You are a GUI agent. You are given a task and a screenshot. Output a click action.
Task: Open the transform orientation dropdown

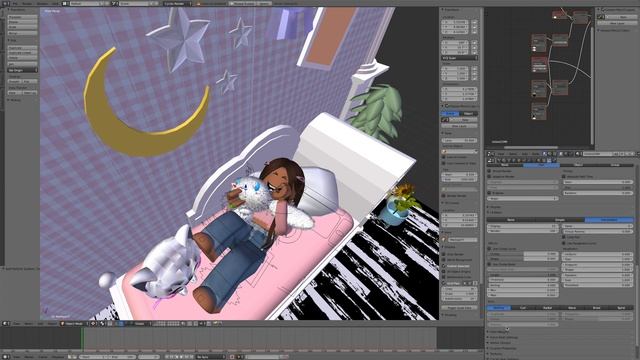point(140,324)
